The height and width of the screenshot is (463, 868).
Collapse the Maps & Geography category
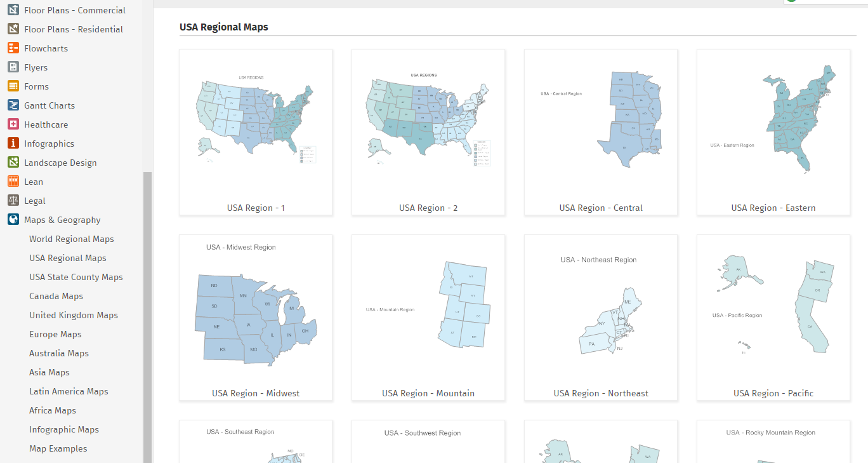62,220
